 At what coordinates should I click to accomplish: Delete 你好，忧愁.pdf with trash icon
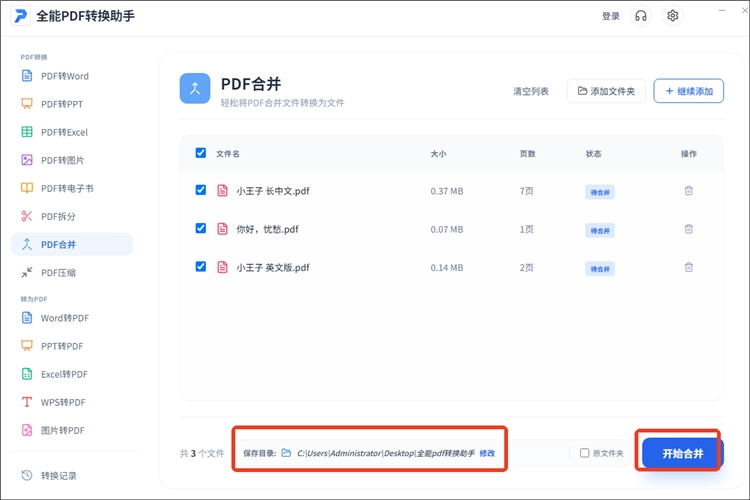pos(688,229)
